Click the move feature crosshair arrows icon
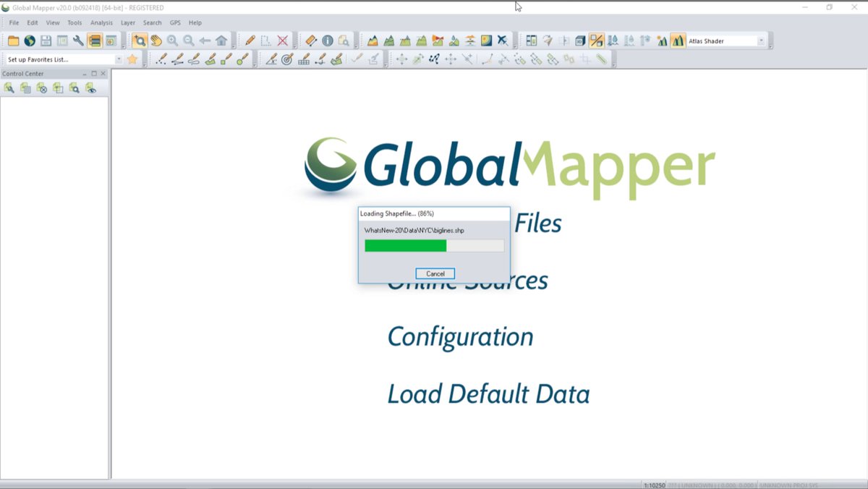This screenshot has width=868, height=489. (401, 59)
